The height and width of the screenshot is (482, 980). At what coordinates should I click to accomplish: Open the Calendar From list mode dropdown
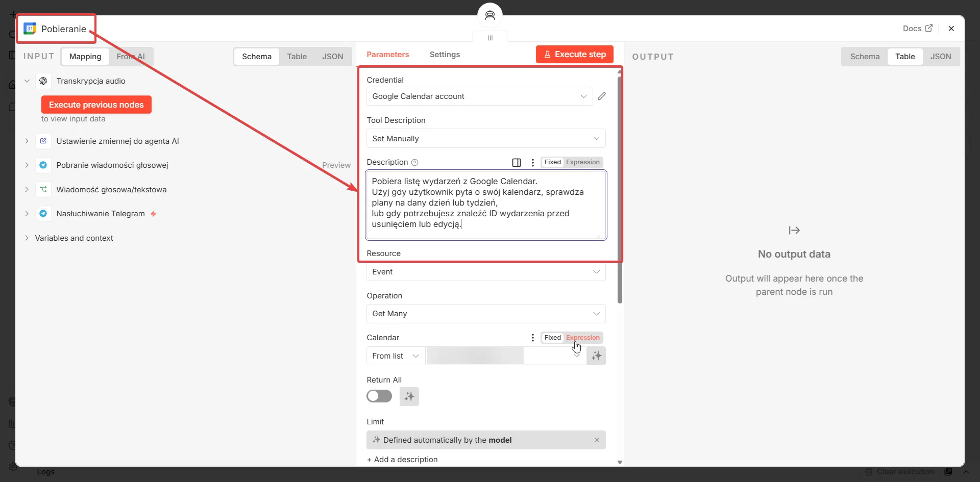click(x=396, y=356)
